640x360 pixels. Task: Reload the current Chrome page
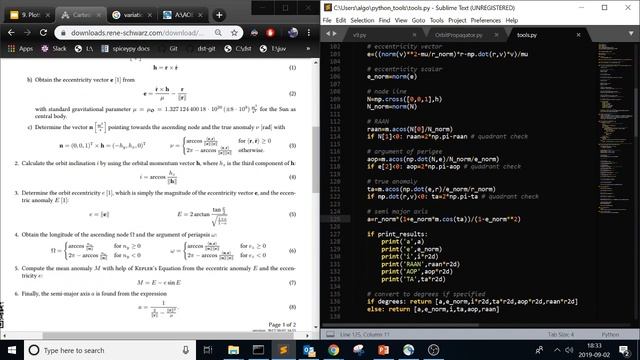coord(43,33)
